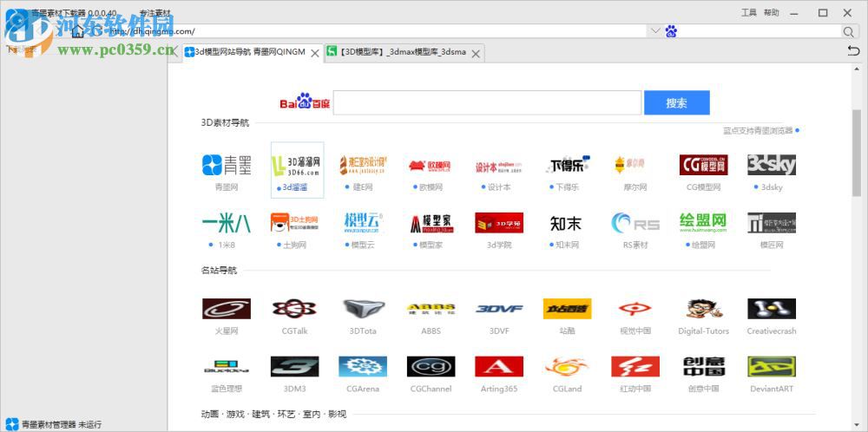The image size is (868, 432).
Task: Open the 知末 site logo
Action: 568,222
